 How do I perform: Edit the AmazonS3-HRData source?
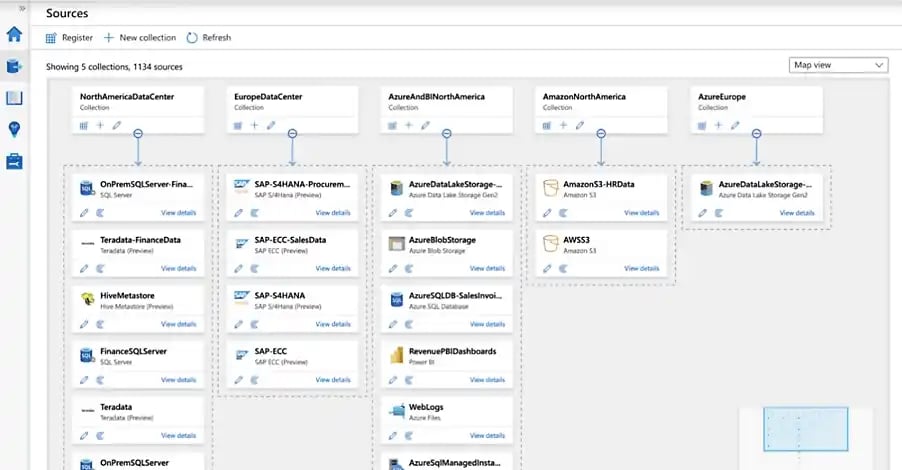(x=547, y=213)
